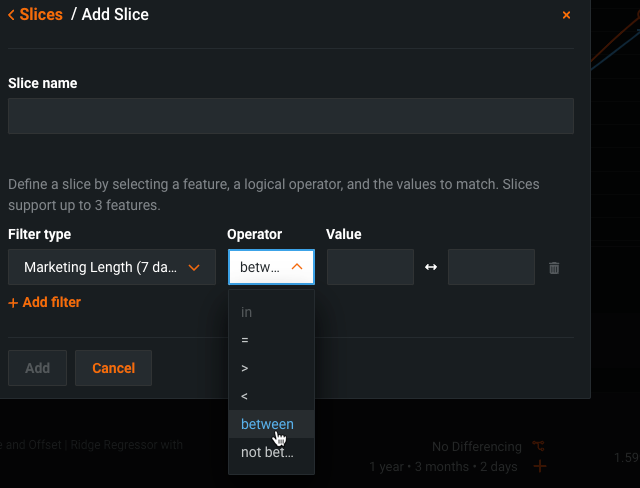Click the orange plus icon at bottom right

pyautogui.click(x=540, y=466)
